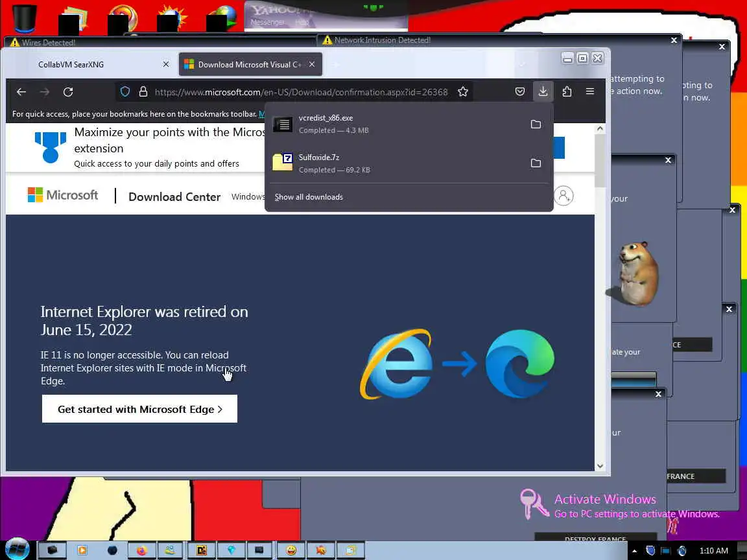Screen dimensions: 747x560
Task: Click the system tray shield icon
Action: [650, 551]
